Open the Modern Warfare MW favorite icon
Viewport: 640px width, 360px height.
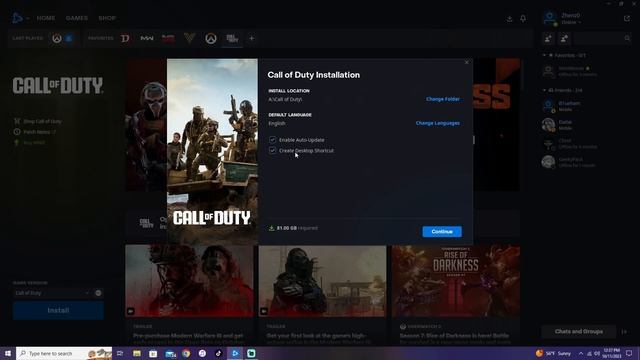click(147, 38)
